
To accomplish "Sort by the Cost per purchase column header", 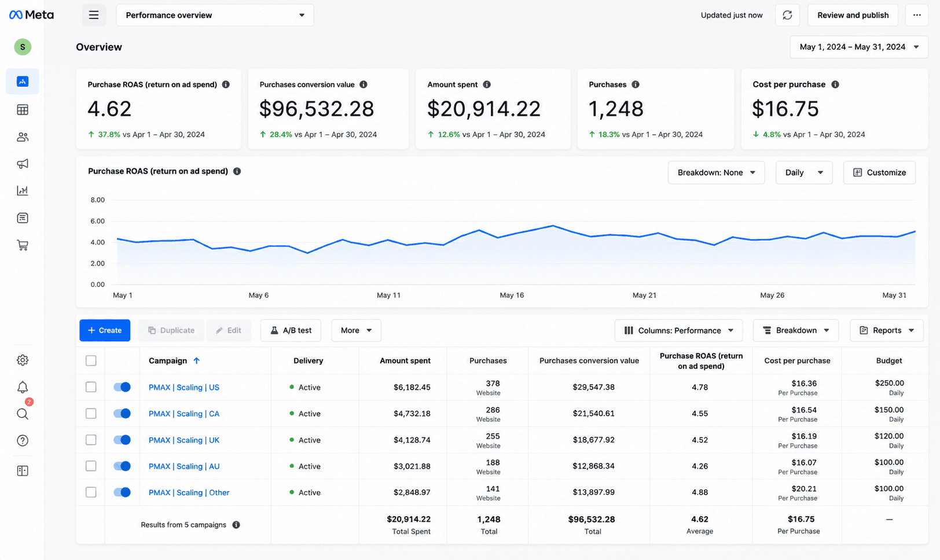I will tap(797, 360).
